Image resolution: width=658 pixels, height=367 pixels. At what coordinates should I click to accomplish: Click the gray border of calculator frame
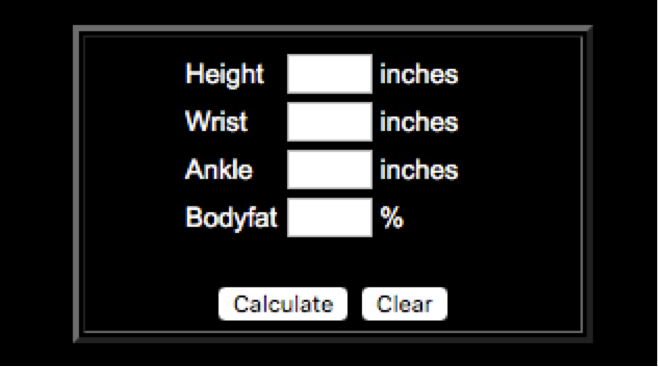point(332,29)
